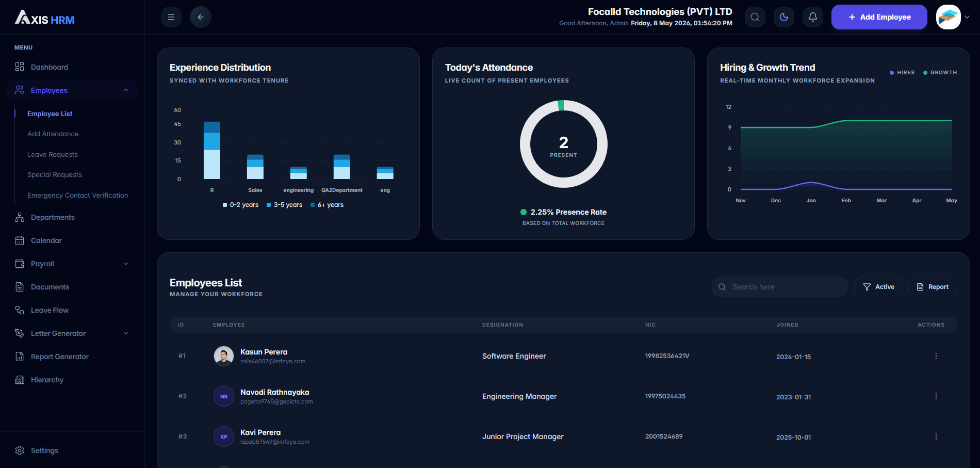Focus the Search here input field
This screenshot has width=980, height=468.
(780, 287)
